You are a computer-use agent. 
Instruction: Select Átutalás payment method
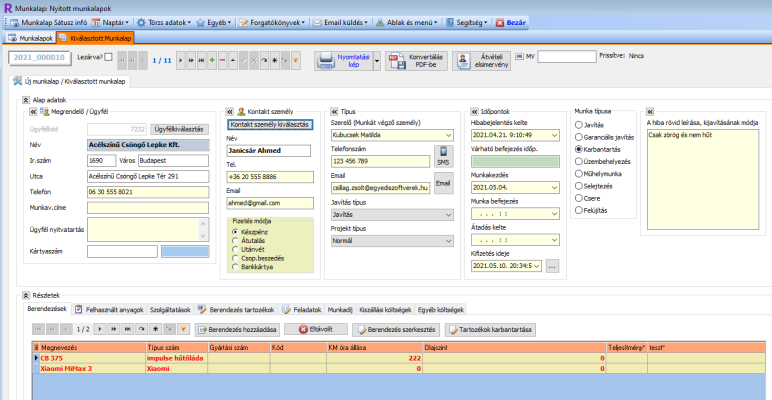point(235,240)
